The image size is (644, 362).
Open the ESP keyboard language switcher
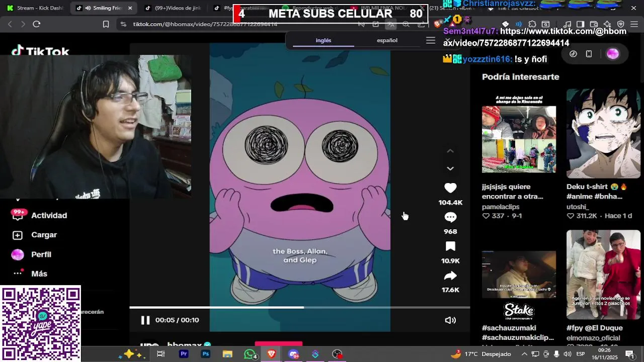[581, 354]
